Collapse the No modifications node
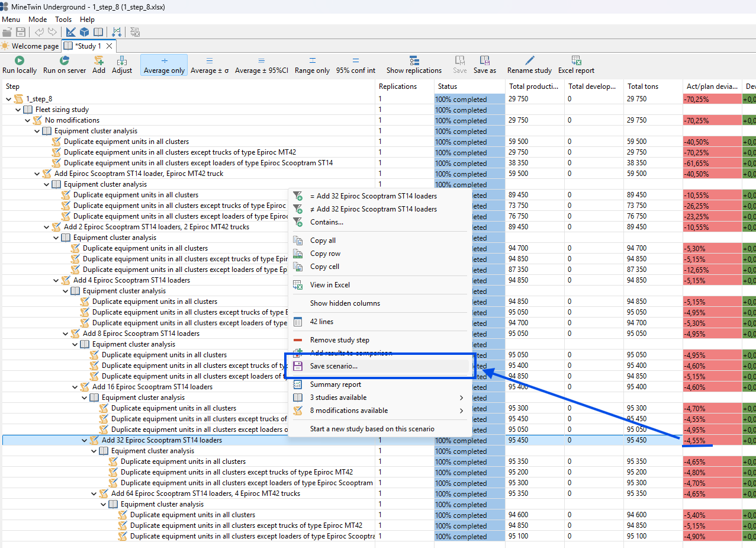The height and width of the screenshot is (548, 756). click(x=27, y=120)
